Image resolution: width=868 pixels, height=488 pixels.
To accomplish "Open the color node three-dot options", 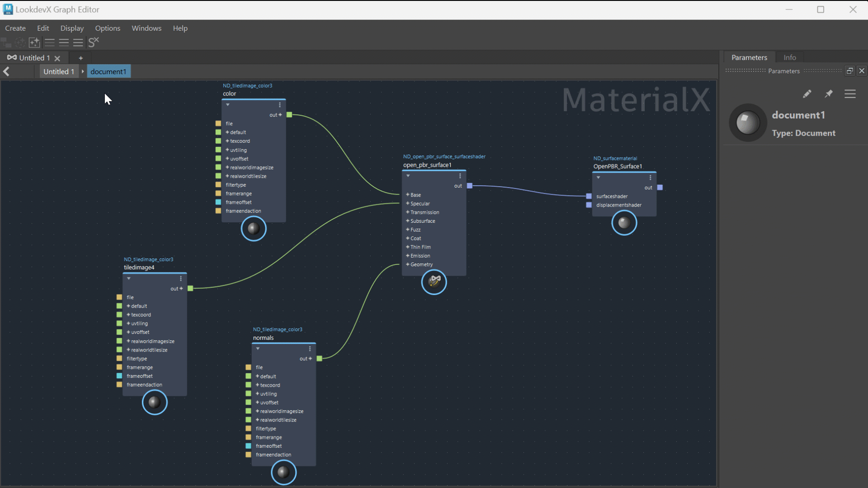I will [x=280, y=105].
